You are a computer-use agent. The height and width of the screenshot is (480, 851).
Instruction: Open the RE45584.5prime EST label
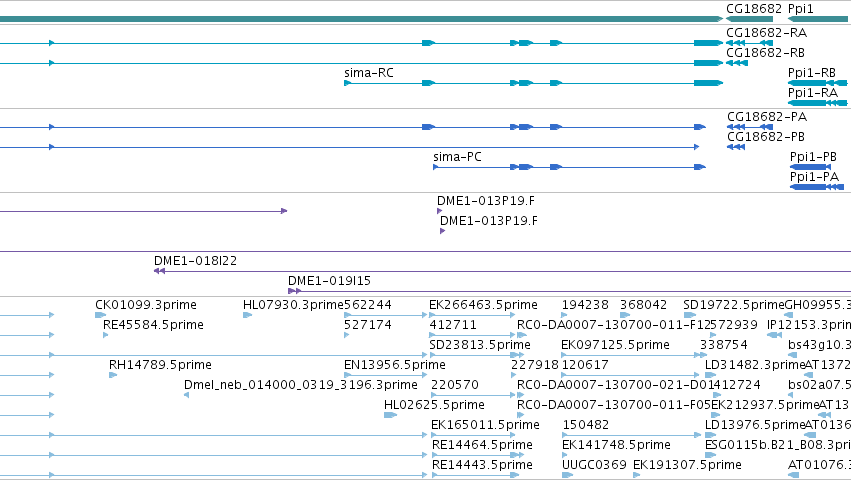tap(153, 325)
